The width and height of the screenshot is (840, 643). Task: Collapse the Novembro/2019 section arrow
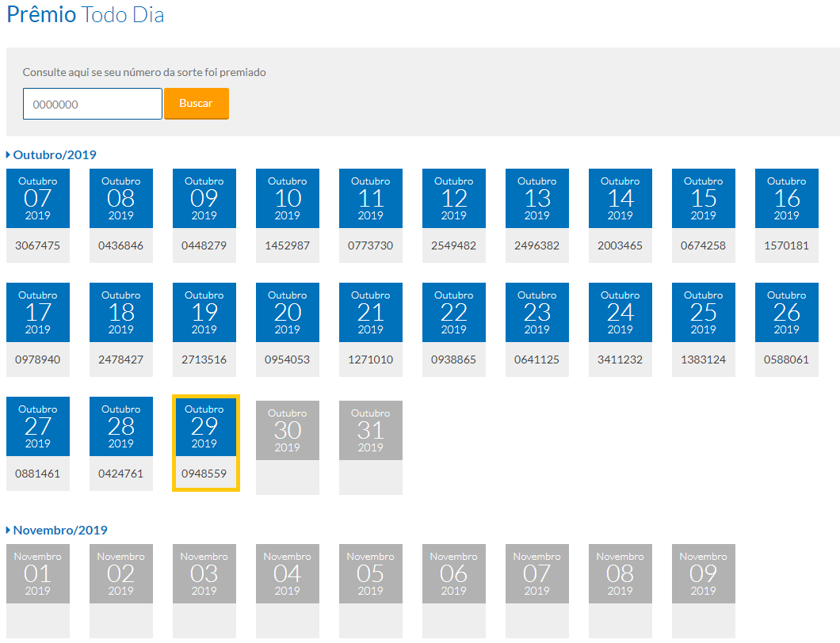pos(9,531)
